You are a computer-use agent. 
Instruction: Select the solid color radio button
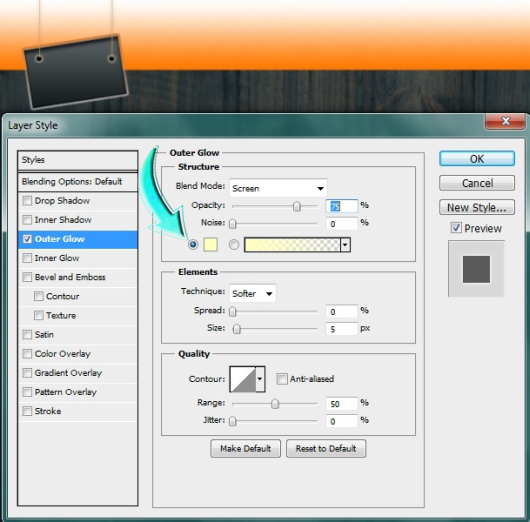coord(193,244)
